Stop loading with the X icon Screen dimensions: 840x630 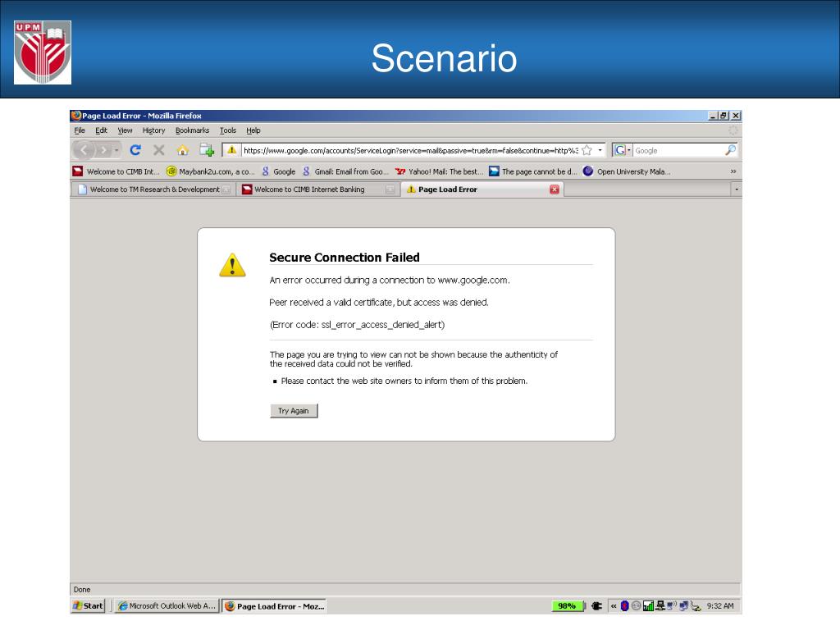(159, 151)
